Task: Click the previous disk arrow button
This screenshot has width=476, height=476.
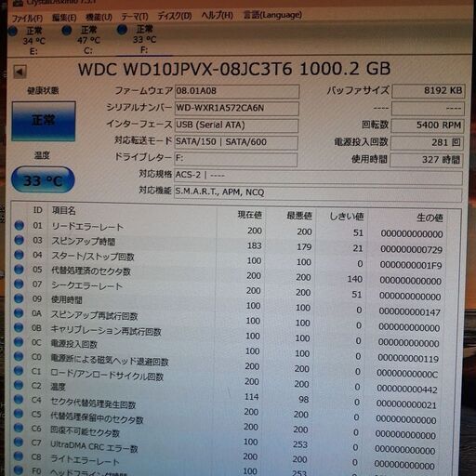Action: 20,72
